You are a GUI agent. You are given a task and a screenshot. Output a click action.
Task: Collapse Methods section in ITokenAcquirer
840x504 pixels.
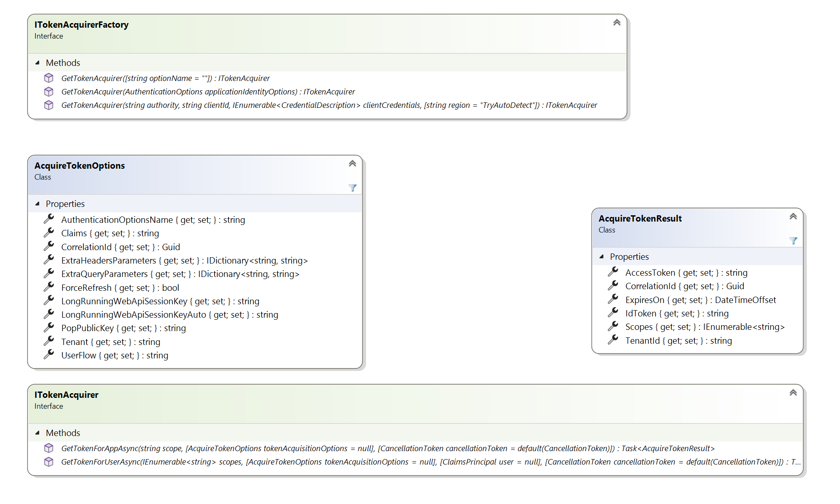click(x=37, y=433)
